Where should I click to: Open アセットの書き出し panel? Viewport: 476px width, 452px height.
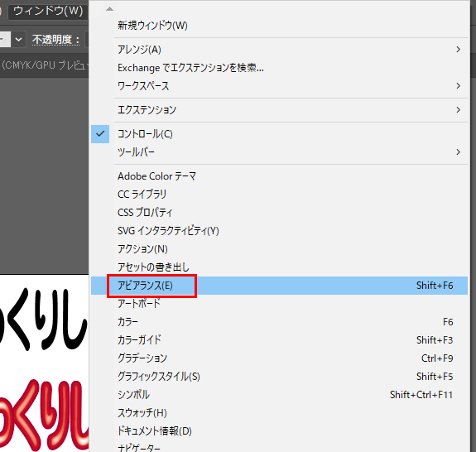279,267
